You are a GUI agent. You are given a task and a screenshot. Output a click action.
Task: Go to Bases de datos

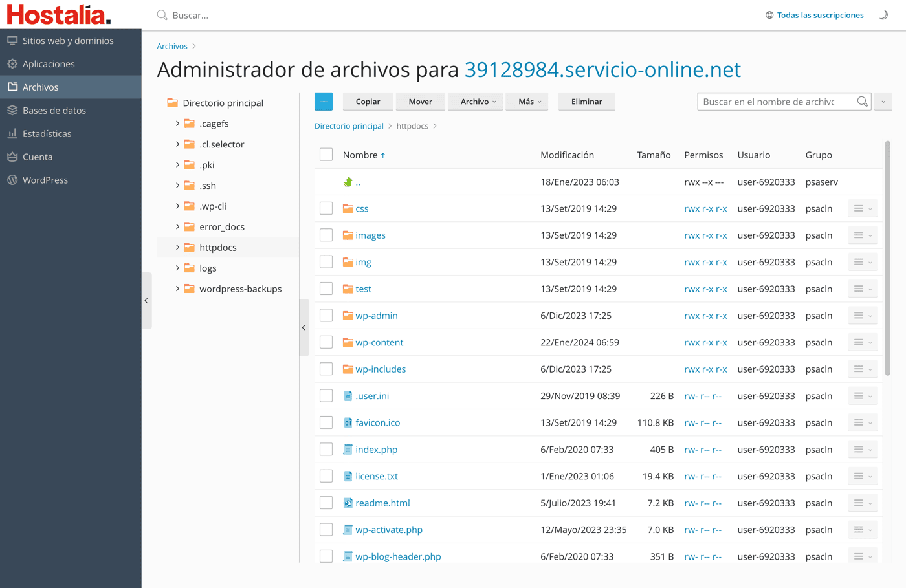(x=71, y=111)
